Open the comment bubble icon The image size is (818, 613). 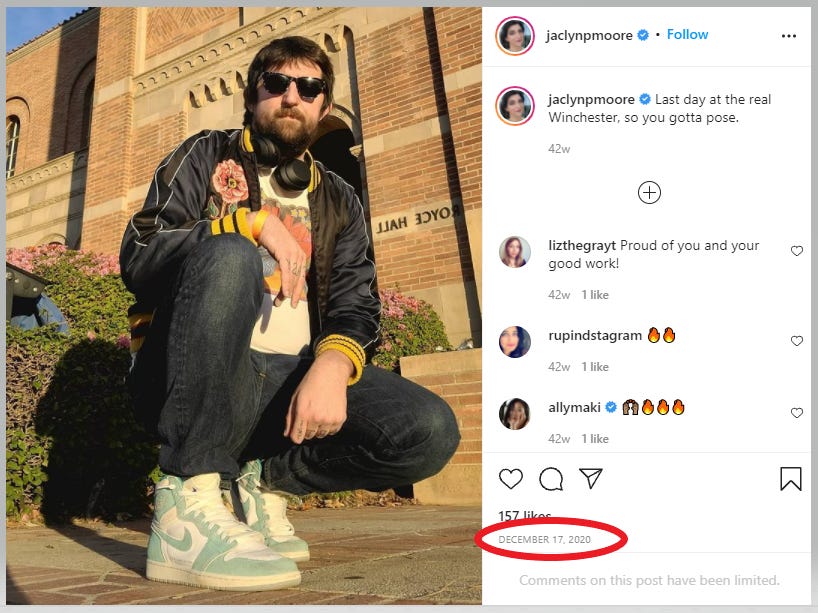click(551, 479)
